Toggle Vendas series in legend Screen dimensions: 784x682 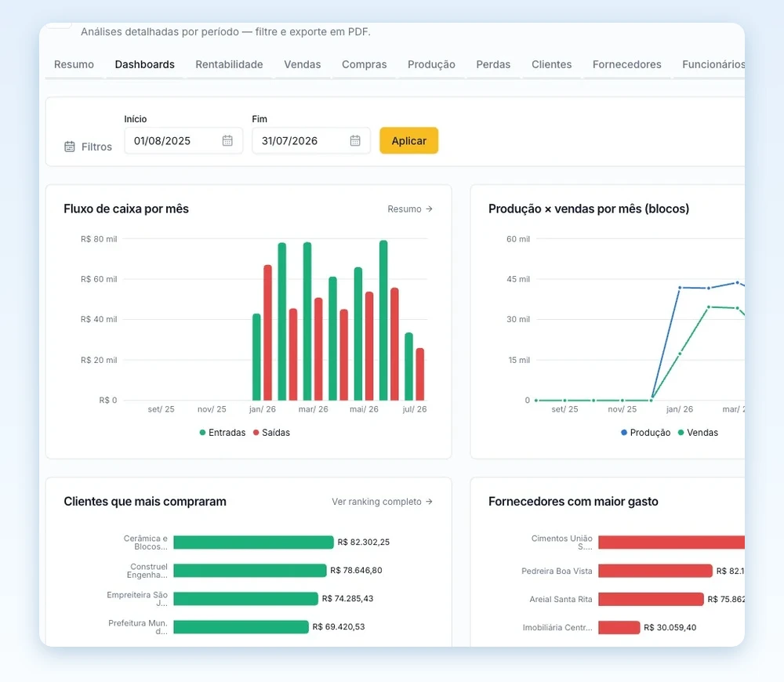pos(698,433)
